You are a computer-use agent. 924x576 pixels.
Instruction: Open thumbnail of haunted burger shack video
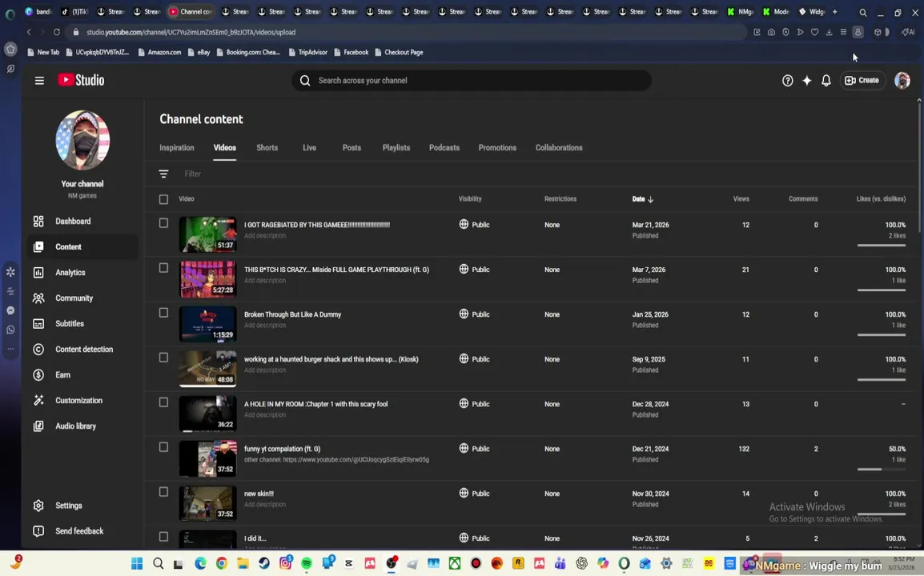(207, 369)
